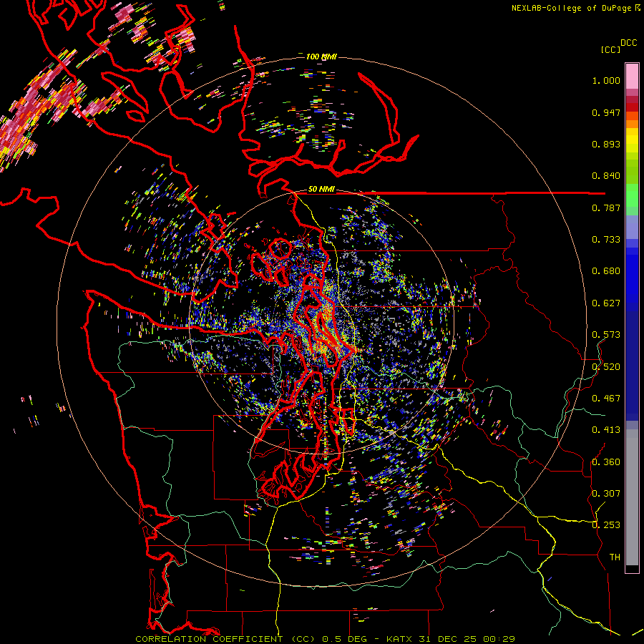Click the 100 NMI range ring label
This screenshot has width=644, height=644.
point(321,57)
